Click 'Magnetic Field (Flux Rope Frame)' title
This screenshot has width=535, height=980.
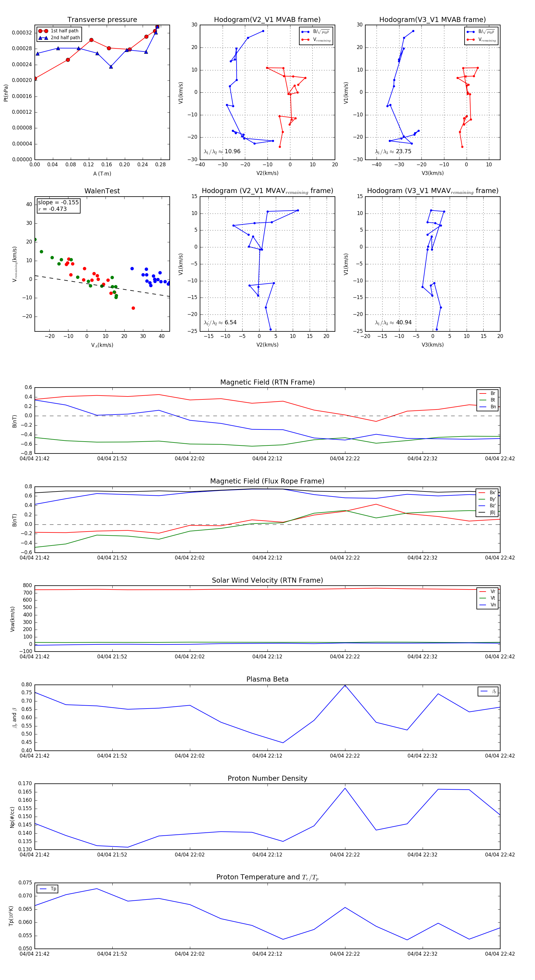click(x=267, y=481)
